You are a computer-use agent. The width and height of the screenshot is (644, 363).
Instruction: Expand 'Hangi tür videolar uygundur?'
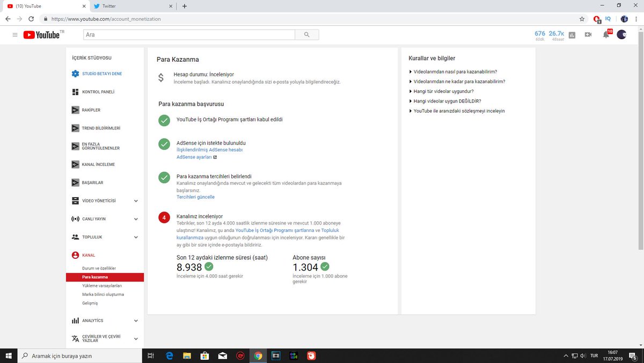point(441,91)
